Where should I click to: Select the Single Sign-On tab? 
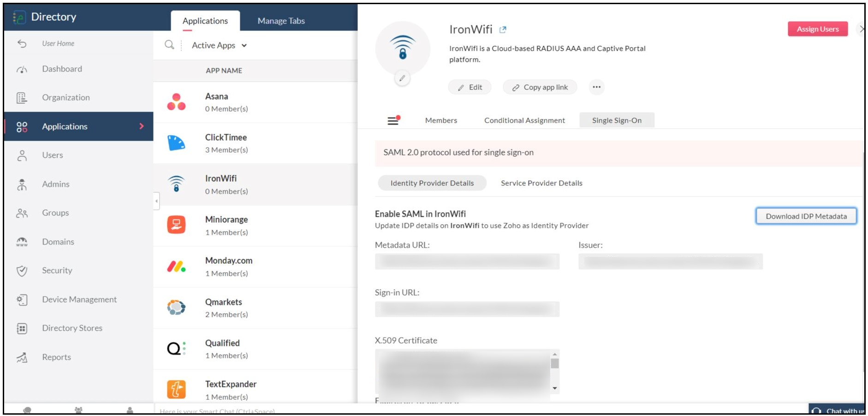pos(617,120)
